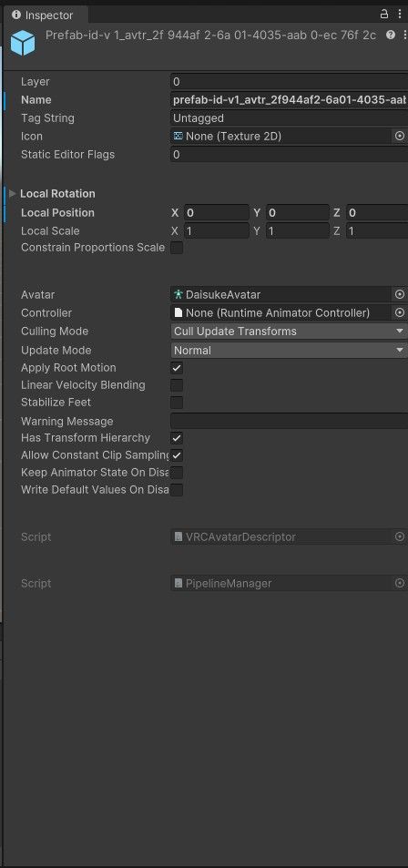
Task: Select the Inspector tab
Action: point(43,15)
